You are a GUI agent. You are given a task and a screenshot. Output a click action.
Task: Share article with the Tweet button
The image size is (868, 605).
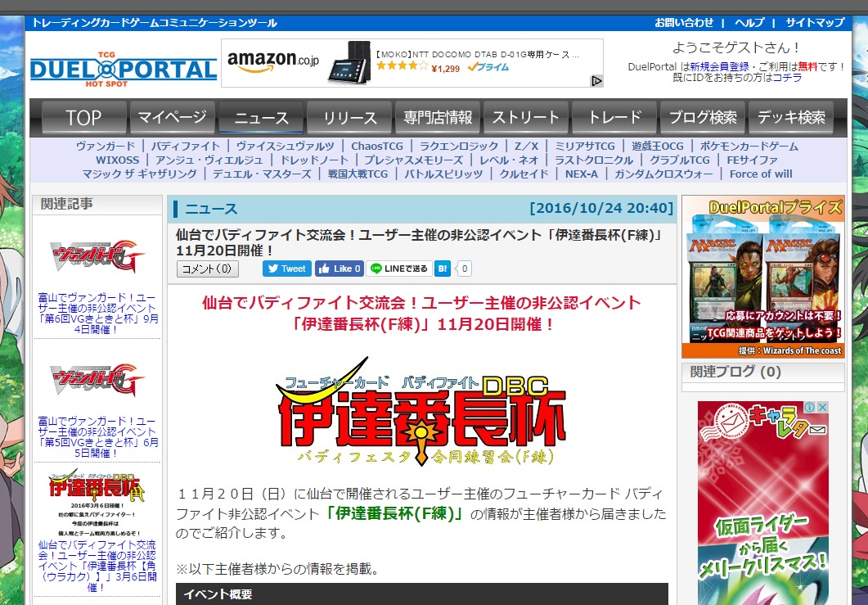pos(287,269)
